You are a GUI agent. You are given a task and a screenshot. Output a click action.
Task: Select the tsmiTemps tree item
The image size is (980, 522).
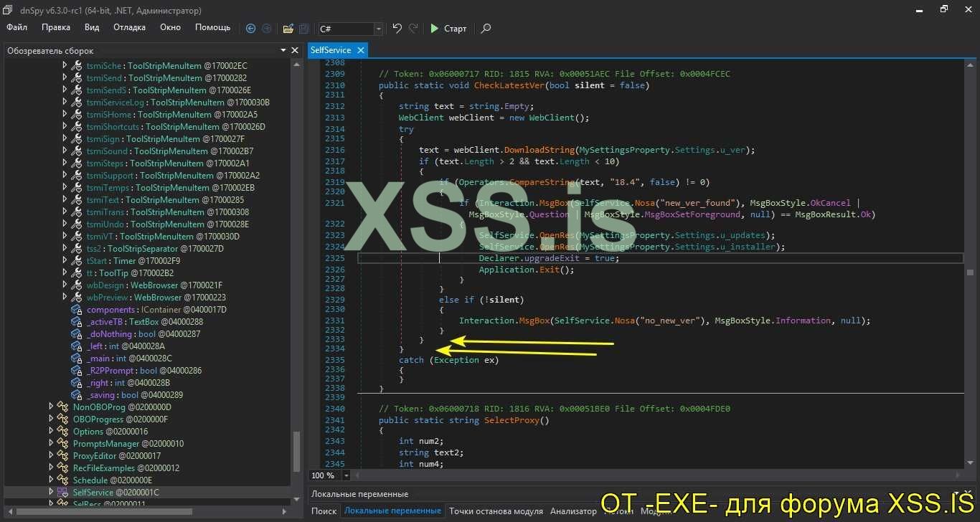point(171,188)
